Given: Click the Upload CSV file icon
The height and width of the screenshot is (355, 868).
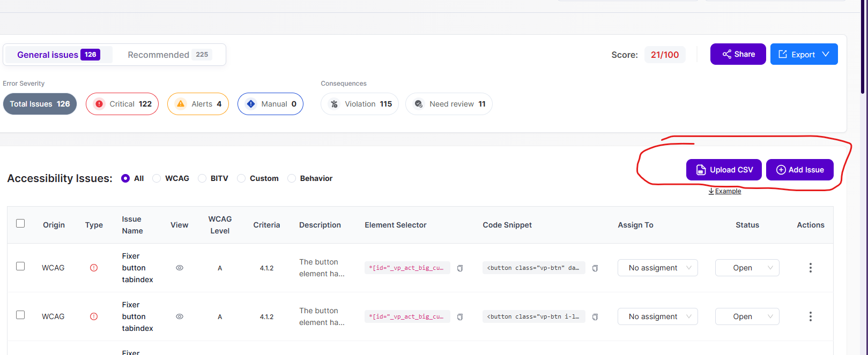Looking at the screenshot, I should [x=701, y=170].
